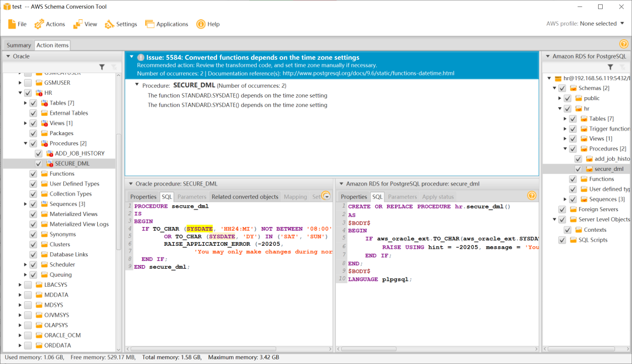Collapse the Issue 5584 header
Viewport: 632px width, 364px height.
pyautogui.click(x=130, y=57)
